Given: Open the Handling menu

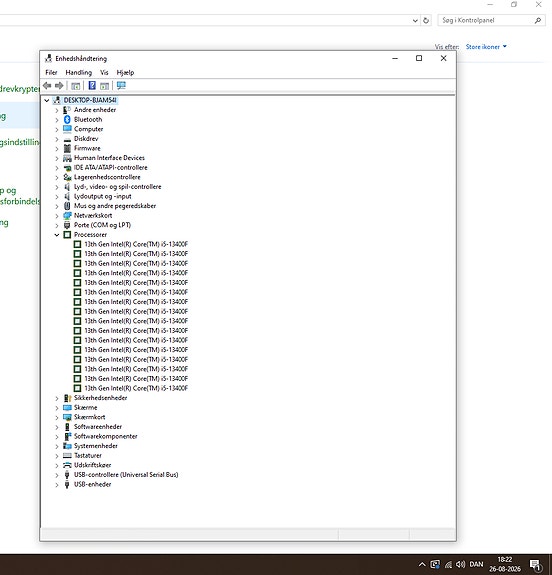Looking at the screenshot, I should click(78, 73).
